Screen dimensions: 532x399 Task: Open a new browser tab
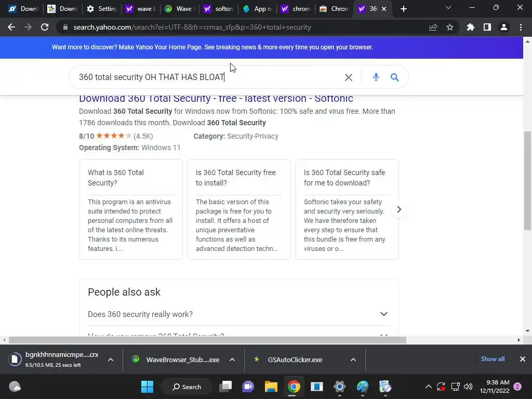[x=403, y=9]
